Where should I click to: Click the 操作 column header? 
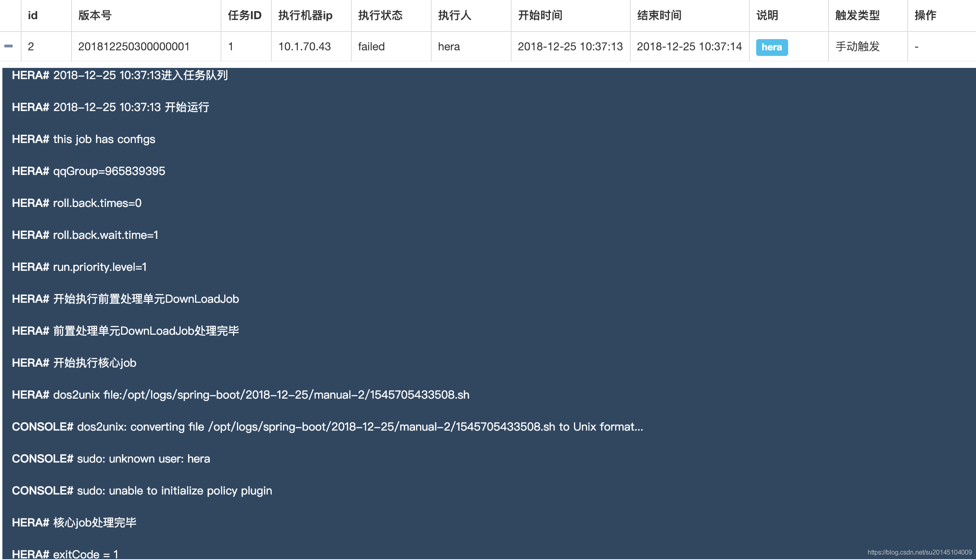pyautogui.click(x=925, y=15)
